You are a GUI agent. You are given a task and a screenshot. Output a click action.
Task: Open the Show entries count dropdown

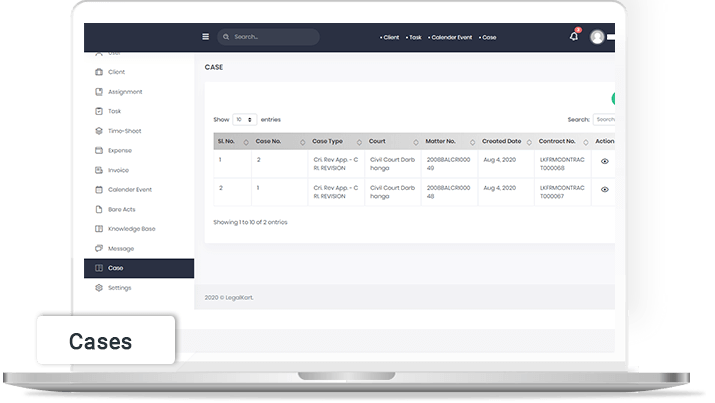(x=245, y=119)
